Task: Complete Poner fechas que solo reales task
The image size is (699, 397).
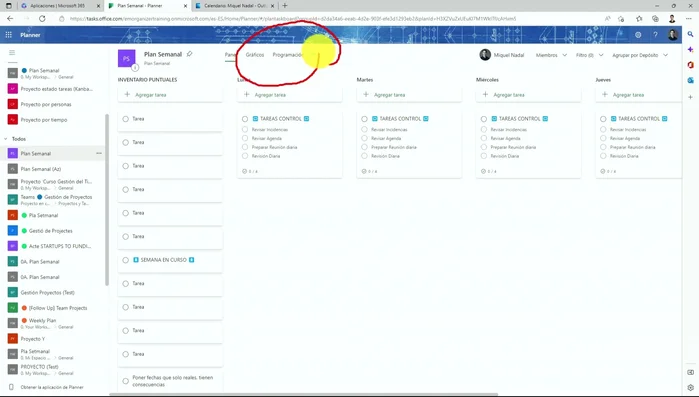Action: tap(125, 381)
